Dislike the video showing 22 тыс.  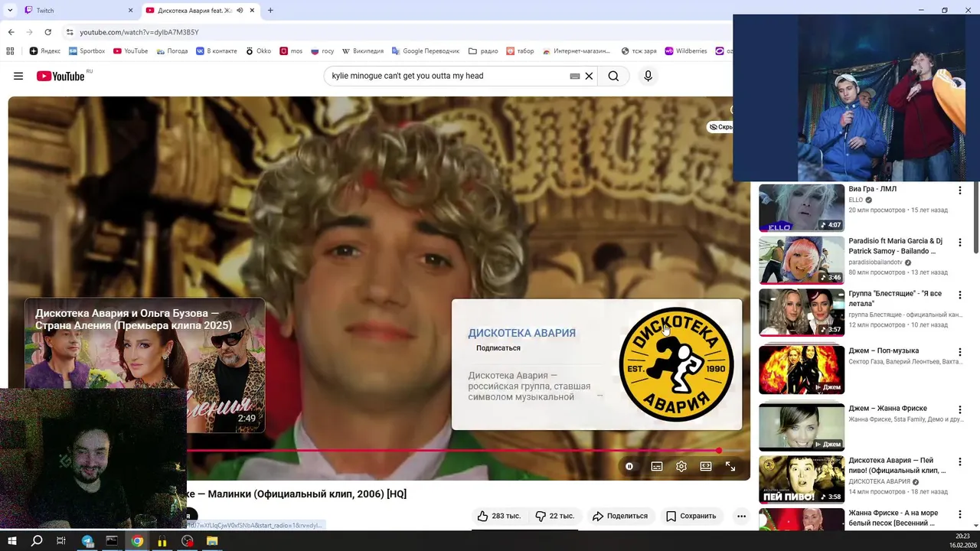554,516
